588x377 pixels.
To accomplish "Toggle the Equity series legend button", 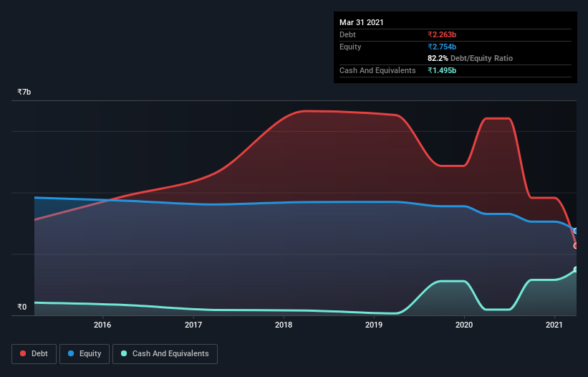I will (x=85, y=354).
